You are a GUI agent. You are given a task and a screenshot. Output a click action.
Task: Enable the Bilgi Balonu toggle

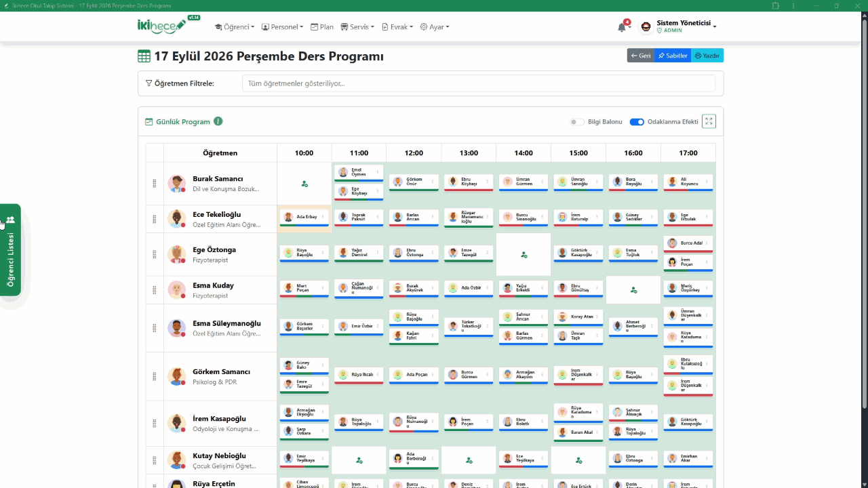tap(576, 122)
